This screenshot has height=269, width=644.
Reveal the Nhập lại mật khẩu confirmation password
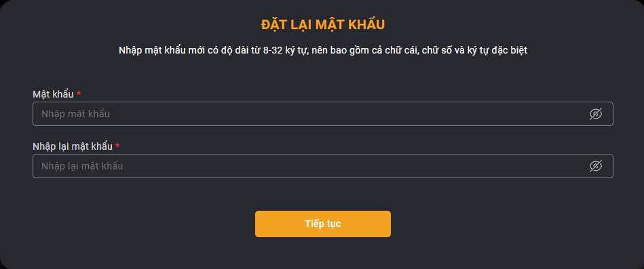pyautogui.click(x=596, y=166)
